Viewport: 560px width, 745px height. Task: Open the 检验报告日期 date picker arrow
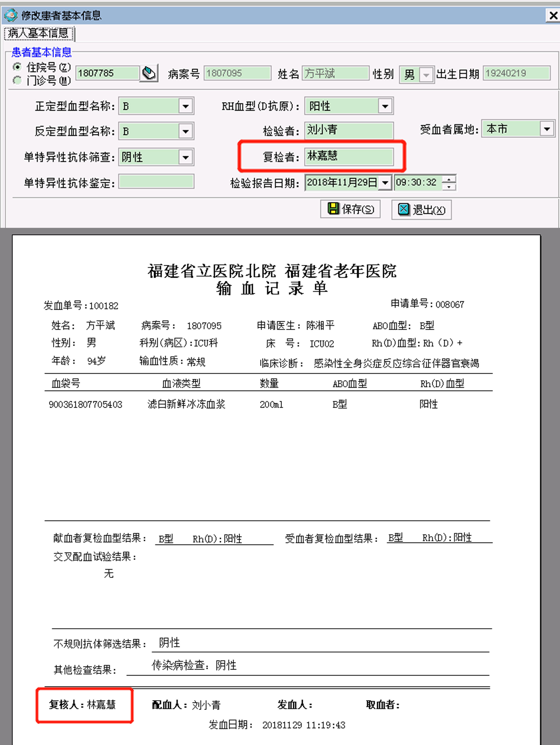(385, 183)
